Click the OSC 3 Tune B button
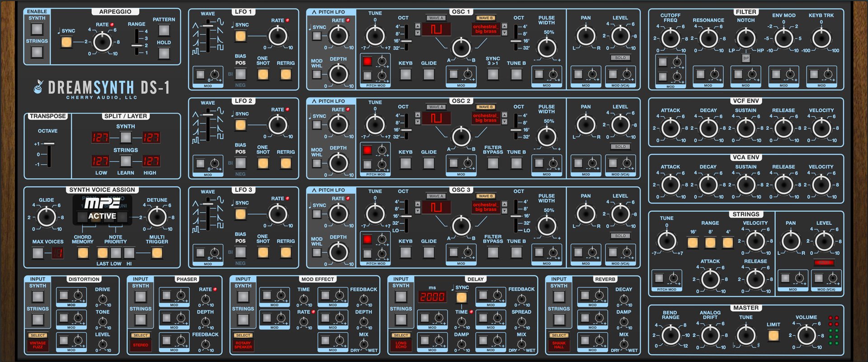 516,252
